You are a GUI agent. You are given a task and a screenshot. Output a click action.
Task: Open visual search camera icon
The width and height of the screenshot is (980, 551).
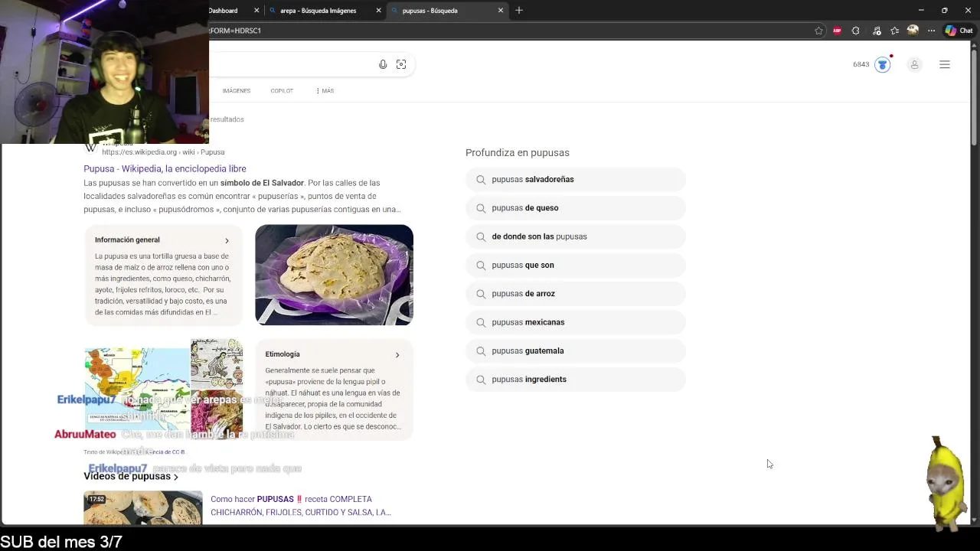point(401,64)
